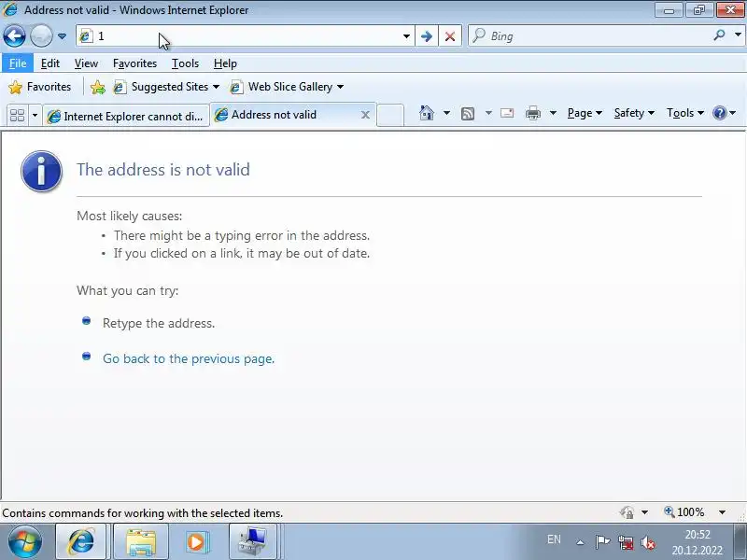Open the Tools menu in menu bar
The height and width of the screenshot is (560, 747).
click(x=185, y=63)
